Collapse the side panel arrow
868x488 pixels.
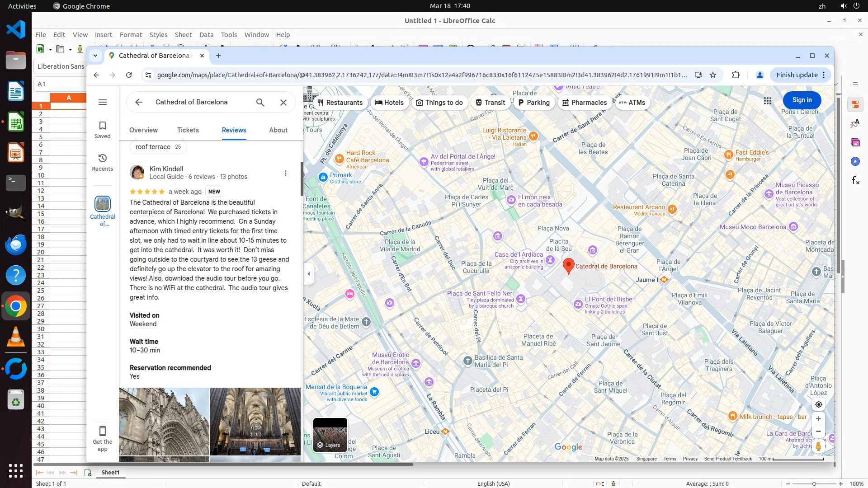tap(309, 274)
